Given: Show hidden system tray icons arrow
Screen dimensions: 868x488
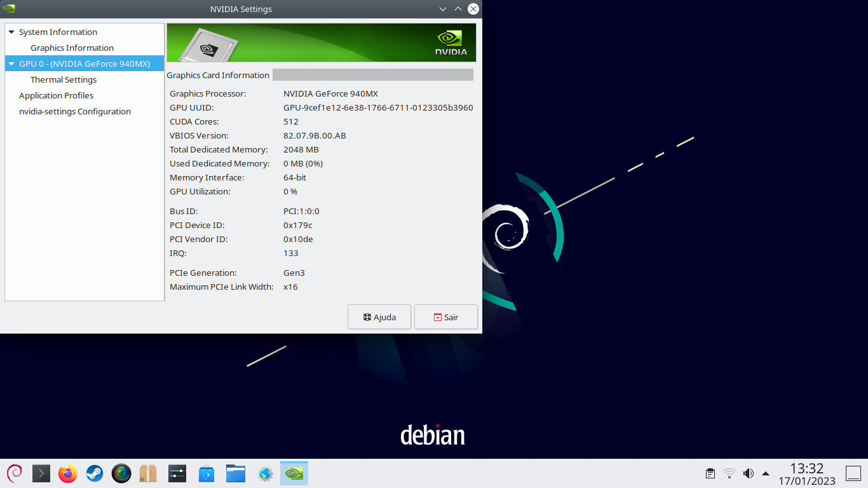Looking at the screenshot, I should point(766,473).
